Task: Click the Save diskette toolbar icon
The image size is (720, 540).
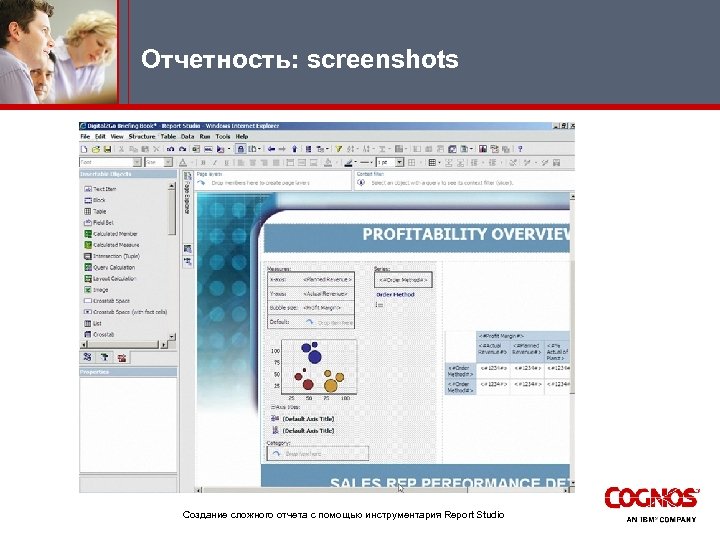Action: 107,149
